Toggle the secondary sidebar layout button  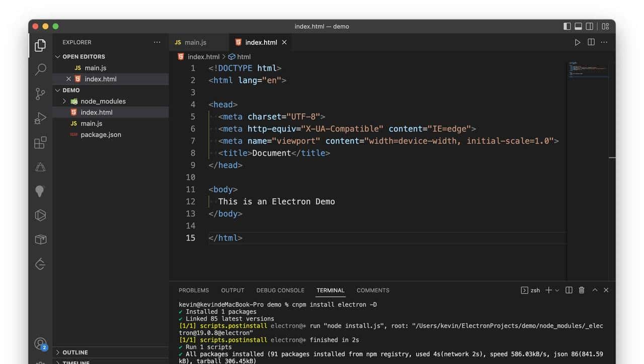point(589,26)
